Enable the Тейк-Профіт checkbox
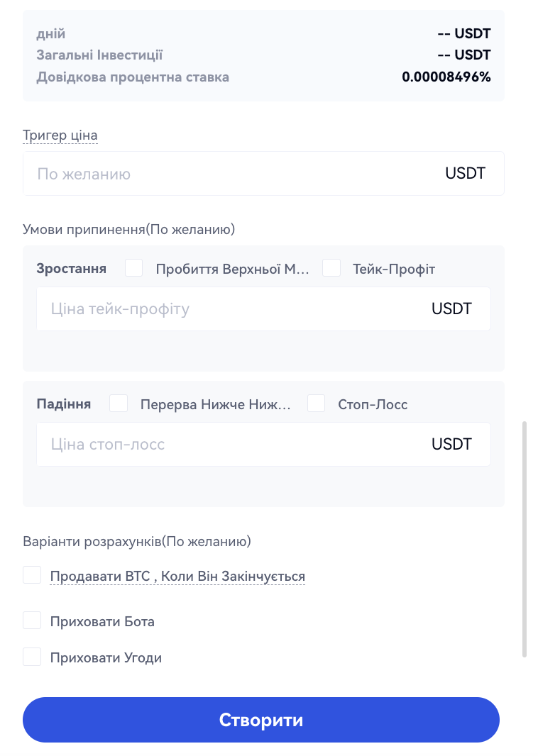 331,268
